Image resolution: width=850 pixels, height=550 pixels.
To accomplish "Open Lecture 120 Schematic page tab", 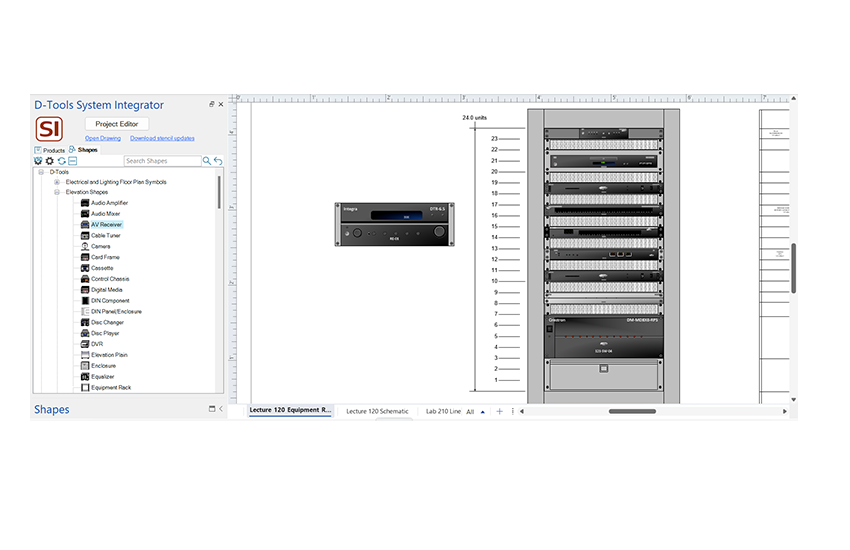I will click(377, 411).
